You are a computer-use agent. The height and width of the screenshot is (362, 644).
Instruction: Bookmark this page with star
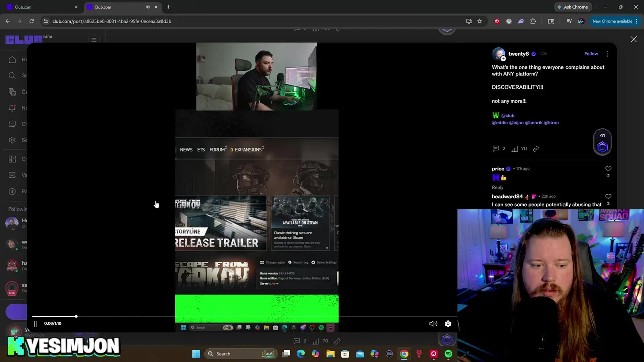click(480, 21)
